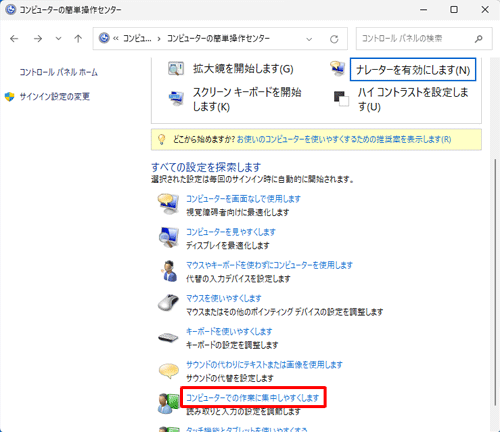Click the speech bubble icon for sound alternatives
Image resolution: width=500 pixels, height=432 pixels.
[169, 371]
